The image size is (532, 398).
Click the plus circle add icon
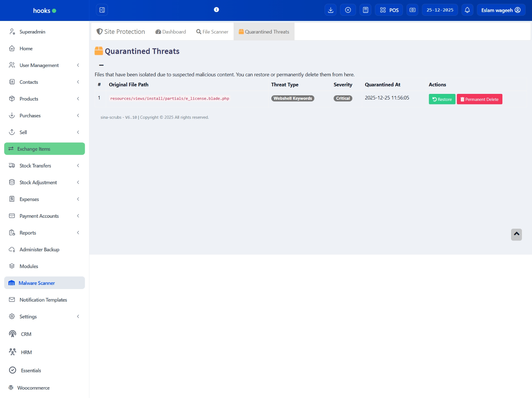click(x=348, y=10)
